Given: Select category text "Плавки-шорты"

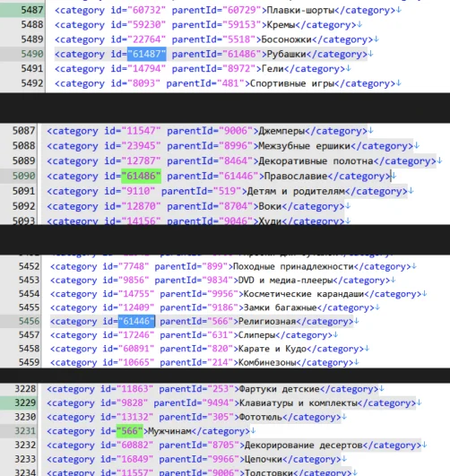Looking at the screenshot, I should (301, 10).
